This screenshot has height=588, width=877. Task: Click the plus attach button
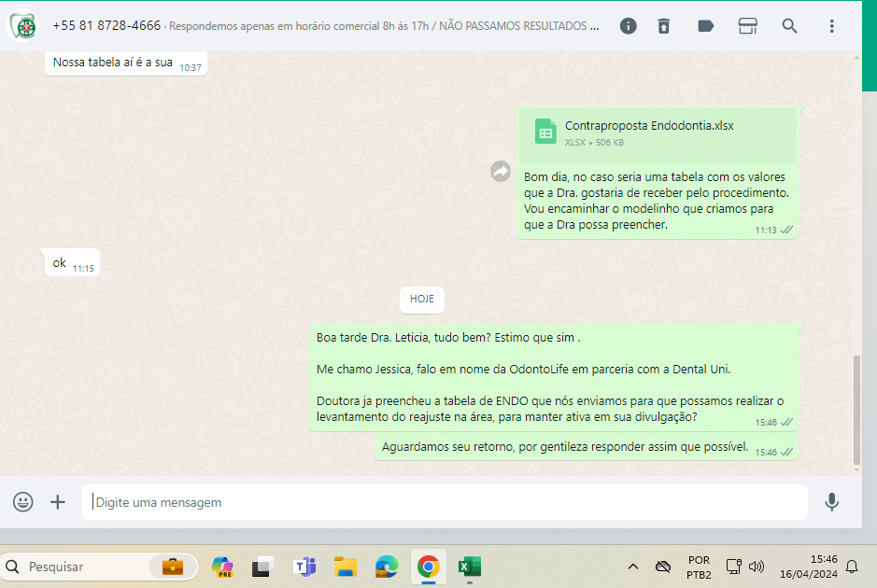tap(58, 502)
